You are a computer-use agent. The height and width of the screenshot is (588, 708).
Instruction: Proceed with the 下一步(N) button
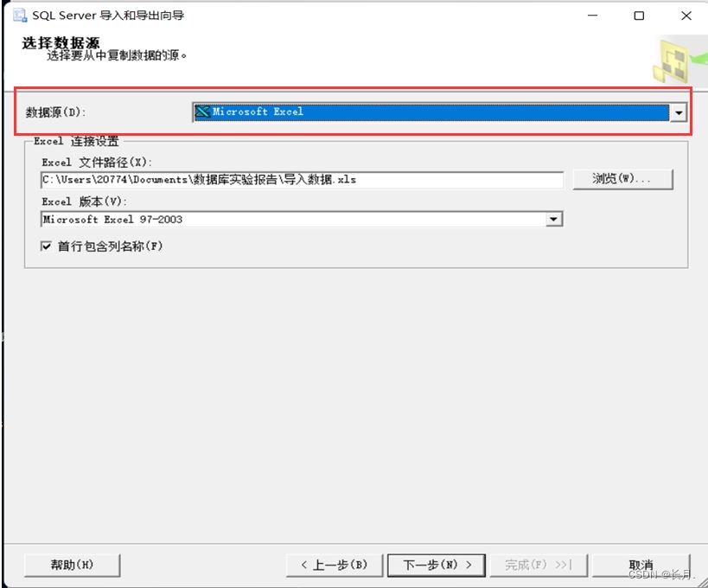(437, 565)
